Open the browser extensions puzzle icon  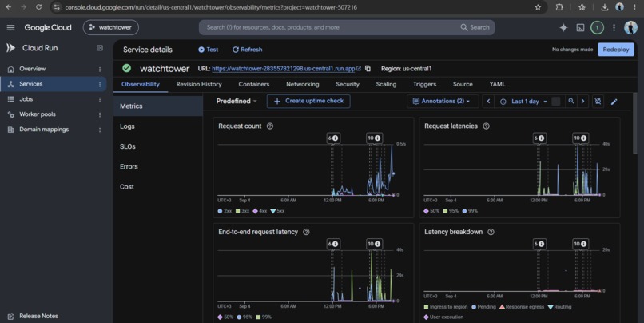tap(559, 7)
